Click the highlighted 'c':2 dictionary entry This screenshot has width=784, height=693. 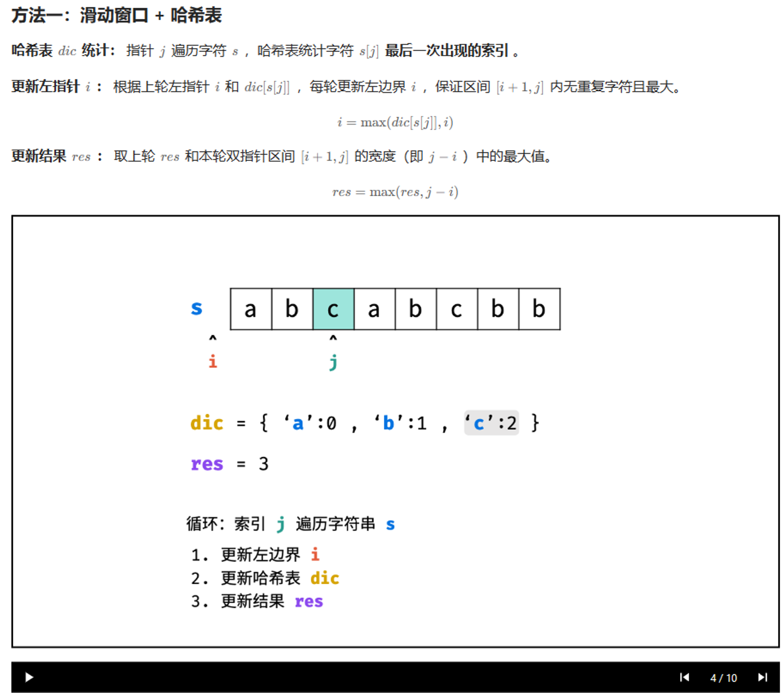(x=491, y=423)
